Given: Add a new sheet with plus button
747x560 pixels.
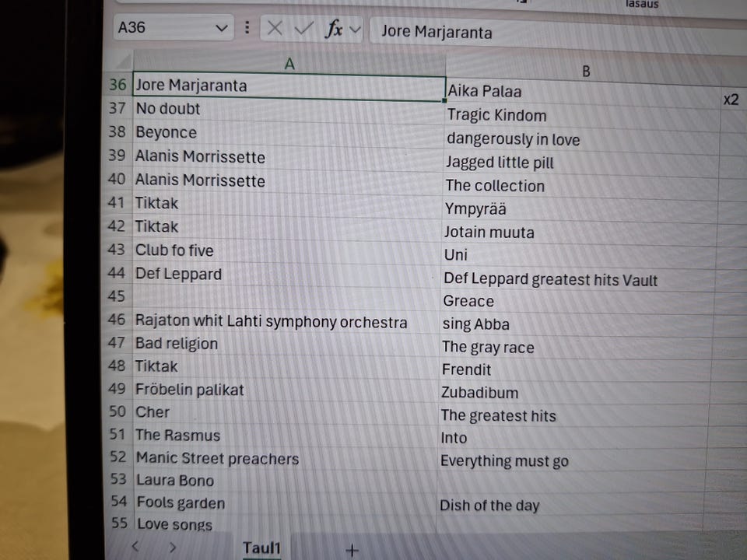Looking at the screenshot, I should coord(352,551).
